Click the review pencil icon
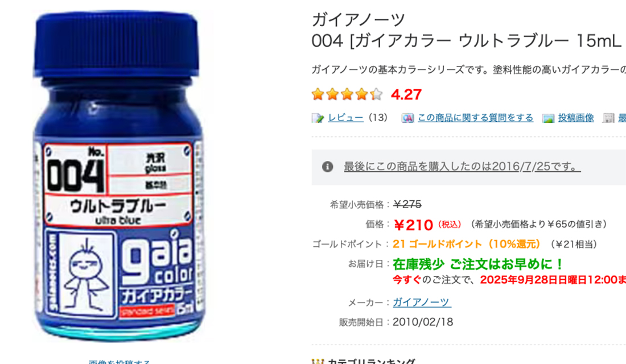Image resolution: width=626 pixels, height=364 pixels. pos(318,118)
